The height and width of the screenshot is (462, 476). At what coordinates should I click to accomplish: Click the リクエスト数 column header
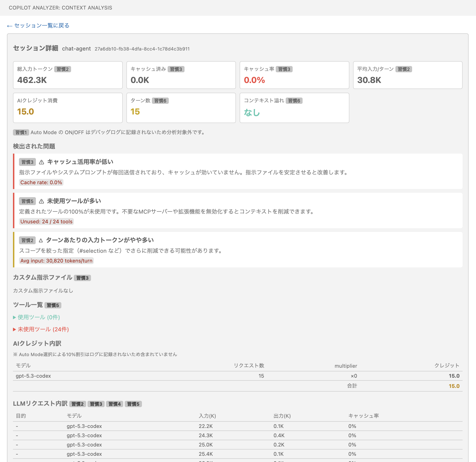click(249, 366)
